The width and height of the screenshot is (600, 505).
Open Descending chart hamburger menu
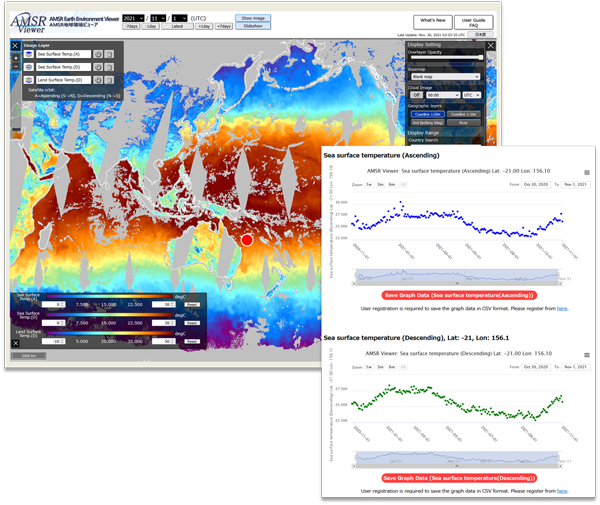pos(587,355)
